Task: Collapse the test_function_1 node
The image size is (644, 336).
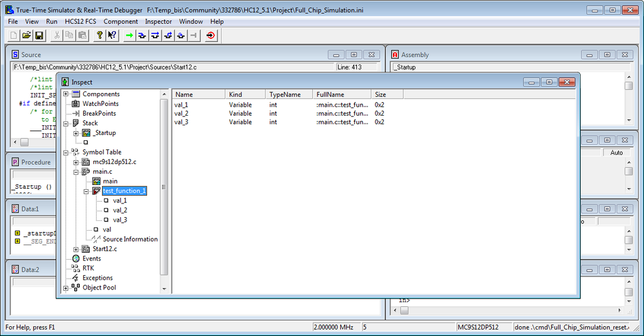Action: click(x=86, y=191)
